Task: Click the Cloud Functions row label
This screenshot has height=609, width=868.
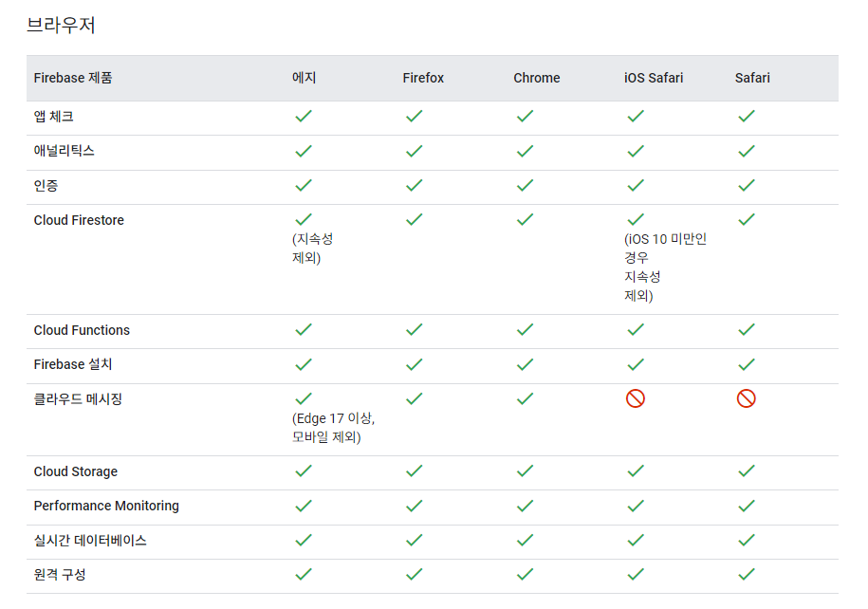Action: pyautogui.click(x=82, y=330)
